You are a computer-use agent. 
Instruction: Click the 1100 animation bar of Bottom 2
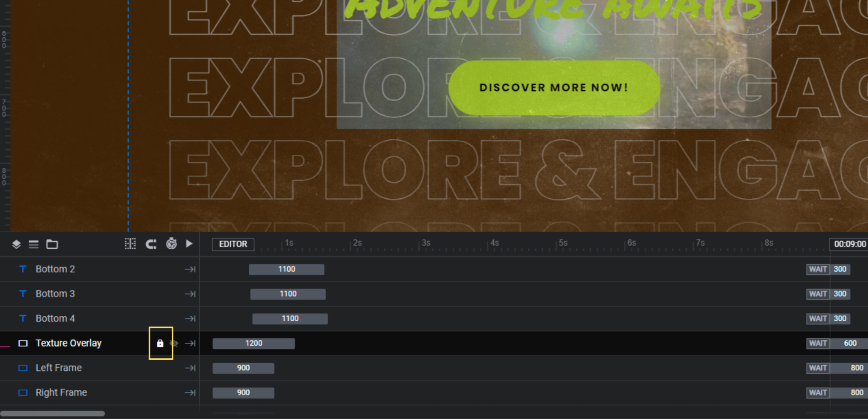click(x=287, y=269)
